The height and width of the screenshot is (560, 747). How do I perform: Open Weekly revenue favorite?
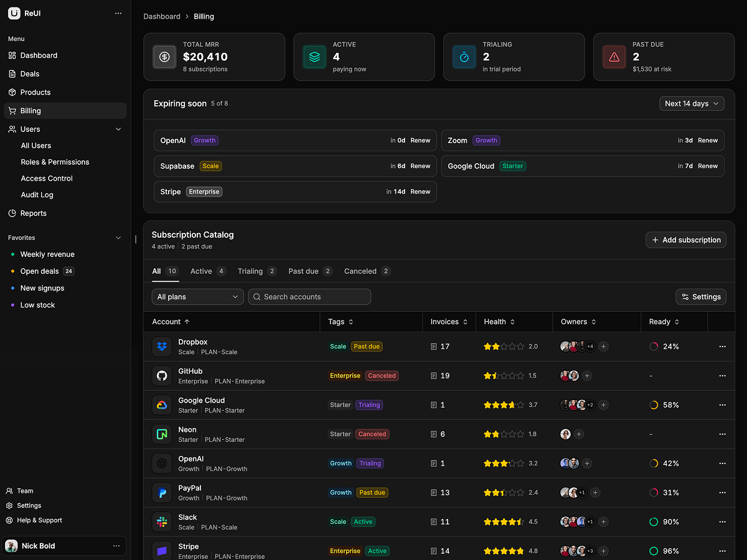coord(65,254)
